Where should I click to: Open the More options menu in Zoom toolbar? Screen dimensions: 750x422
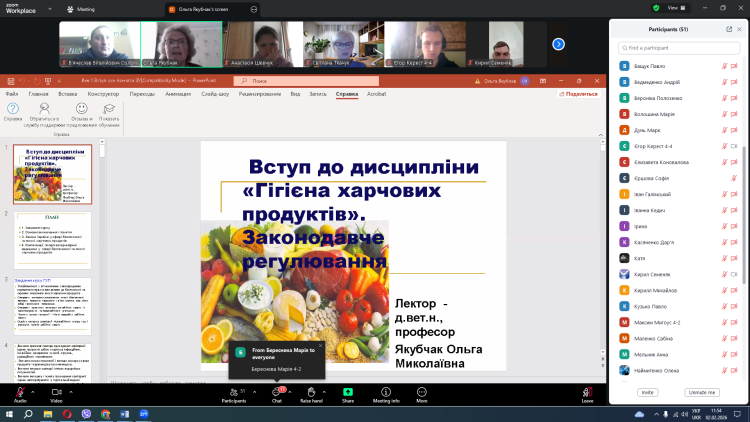click(421, 395)
